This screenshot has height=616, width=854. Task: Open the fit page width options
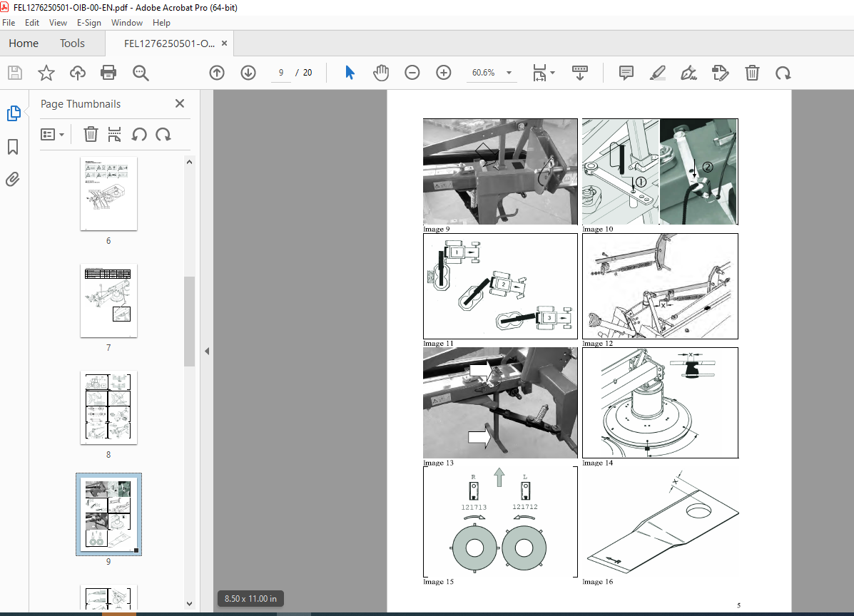click(543, 73)
